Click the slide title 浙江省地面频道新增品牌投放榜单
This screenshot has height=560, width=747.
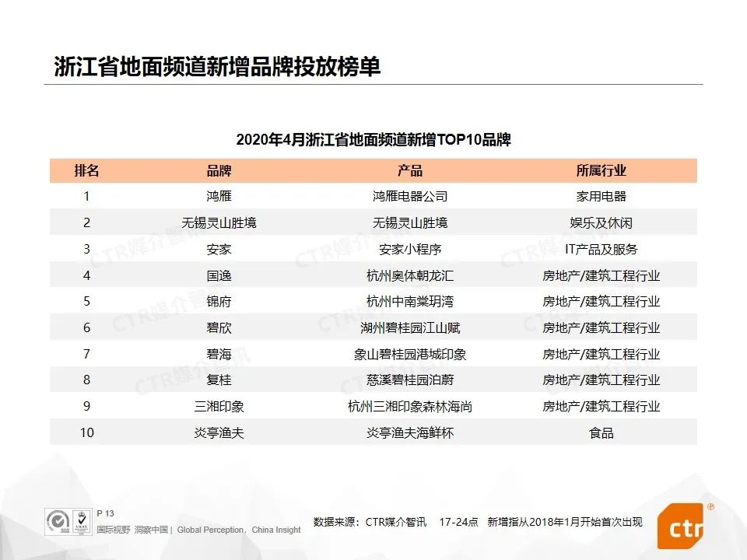point(217,66)
